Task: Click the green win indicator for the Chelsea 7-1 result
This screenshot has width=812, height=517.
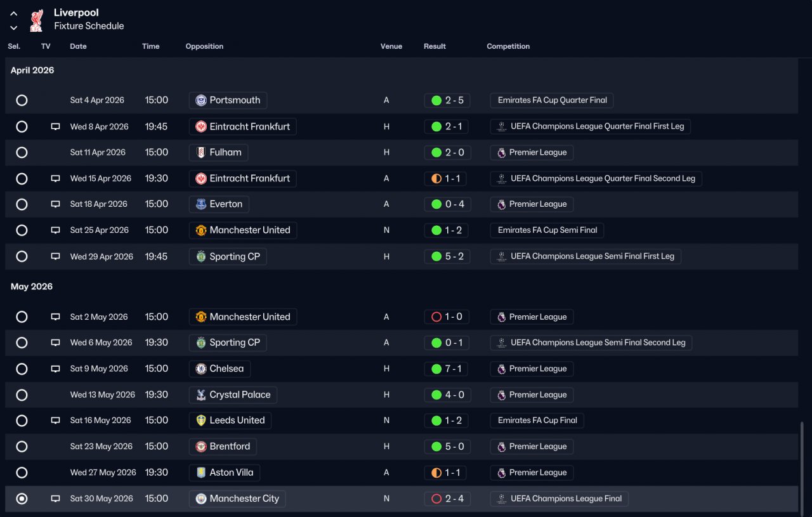Action: point(436,369)
